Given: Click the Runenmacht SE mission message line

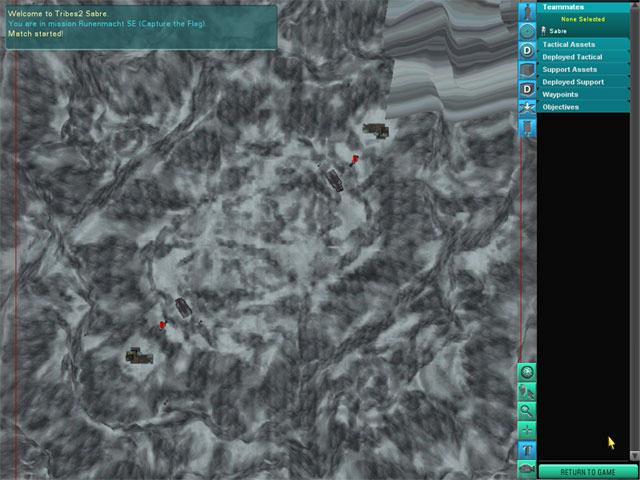Looking at the screenshot, I should coord(107,24).
